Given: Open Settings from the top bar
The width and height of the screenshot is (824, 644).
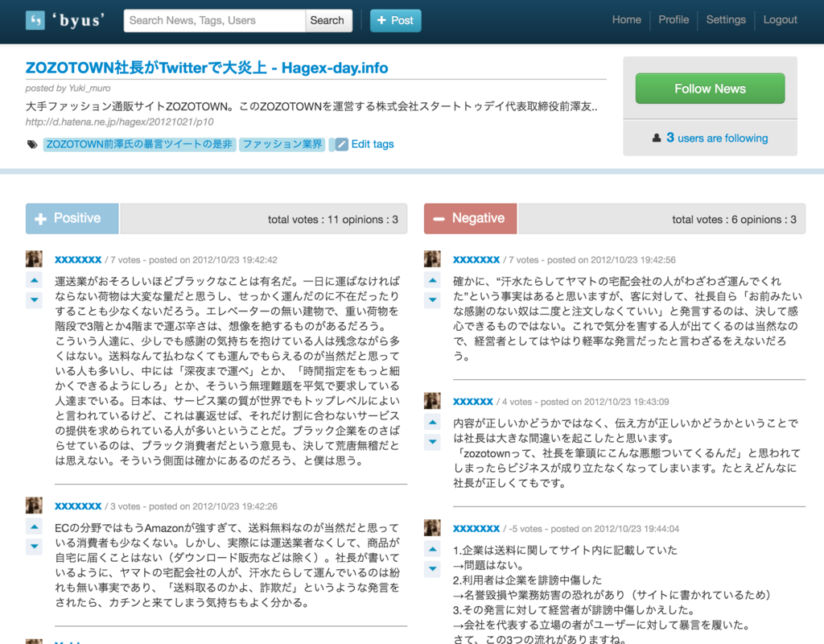Looking at the screenshot, I should point(726,19).
